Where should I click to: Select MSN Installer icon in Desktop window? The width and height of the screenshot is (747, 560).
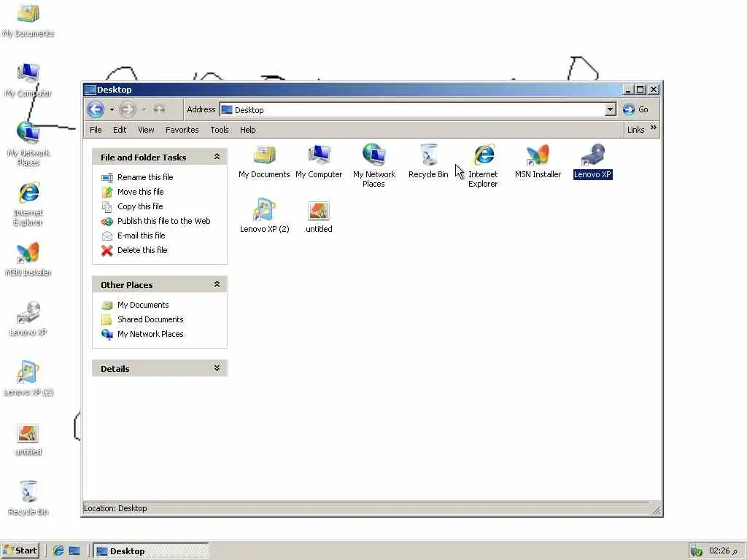(x=538, y=161)
